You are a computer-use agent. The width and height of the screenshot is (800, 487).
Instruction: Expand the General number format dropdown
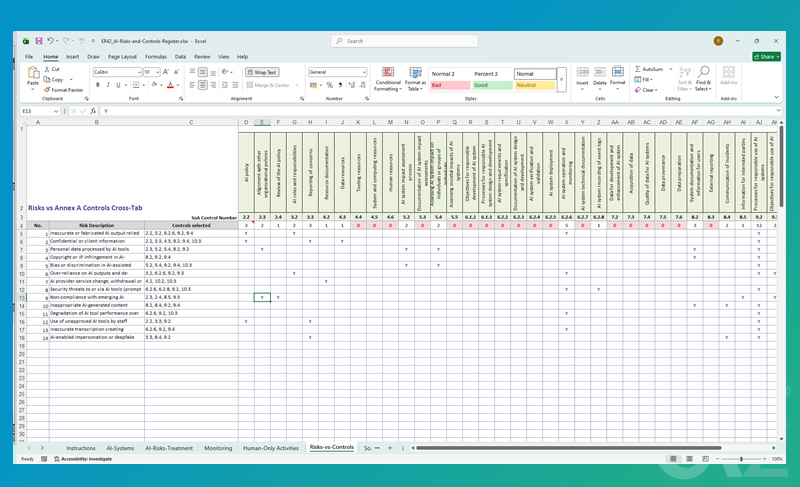click(364, 72)
